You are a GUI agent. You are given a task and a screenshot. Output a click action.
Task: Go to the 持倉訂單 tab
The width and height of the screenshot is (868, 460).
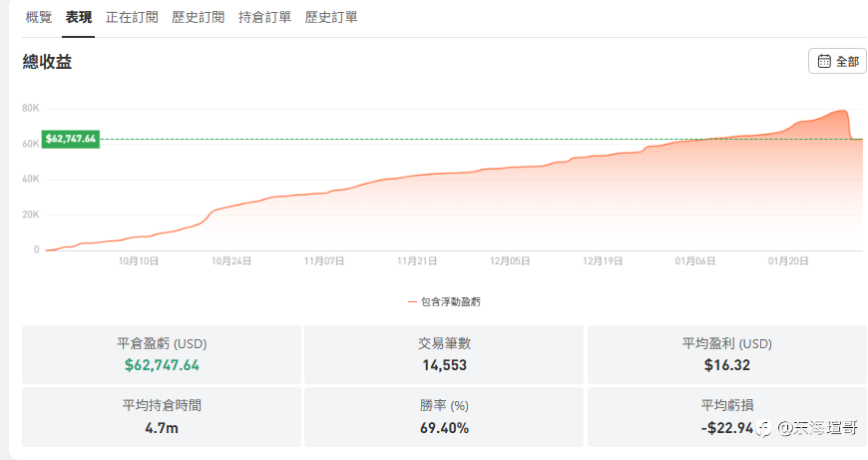coord(264,17)
